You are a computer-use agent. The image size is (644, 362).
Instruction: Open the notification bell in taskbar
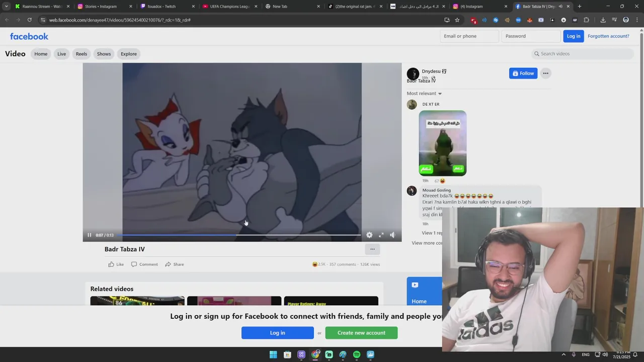635,354
